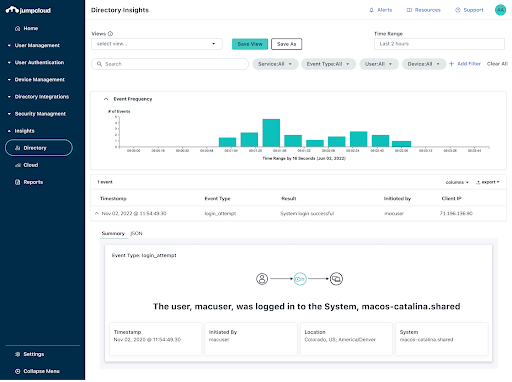Click the Initiated by column header
Image resolution: width=512 pixels, height=382 pixels.
[x=397, y=199]
